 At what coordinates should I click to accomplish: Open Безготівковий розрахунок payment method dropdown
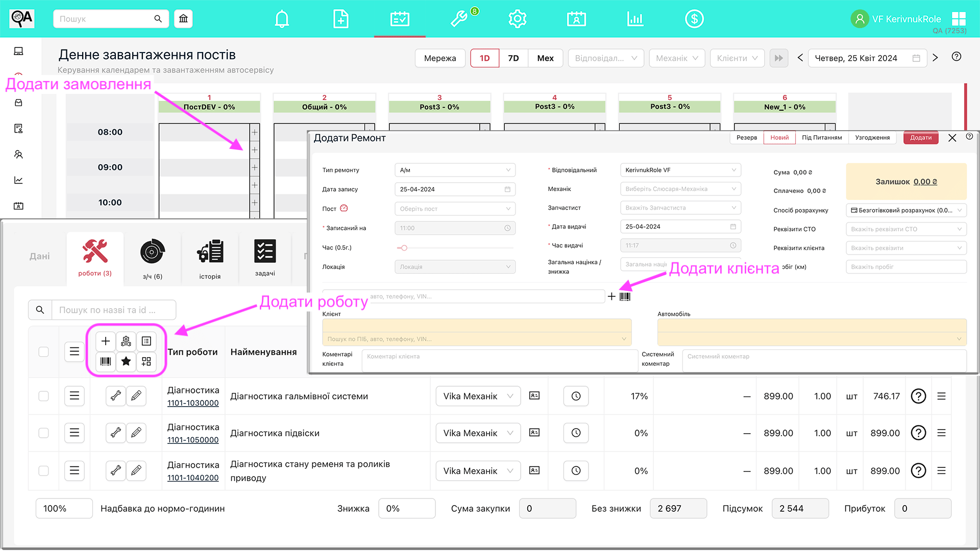click(x=906, y=210)
